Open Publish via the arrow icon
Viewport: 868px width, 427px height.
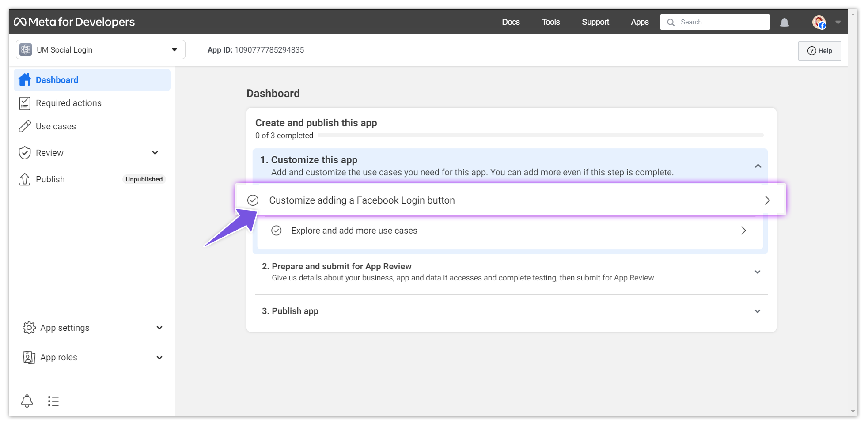coord(25,179)
